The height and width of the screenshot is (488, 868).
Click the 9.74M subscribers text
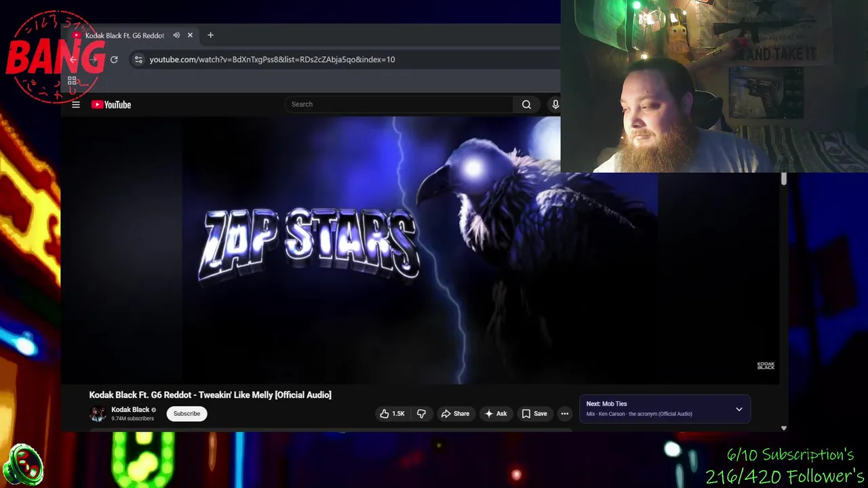133,419
